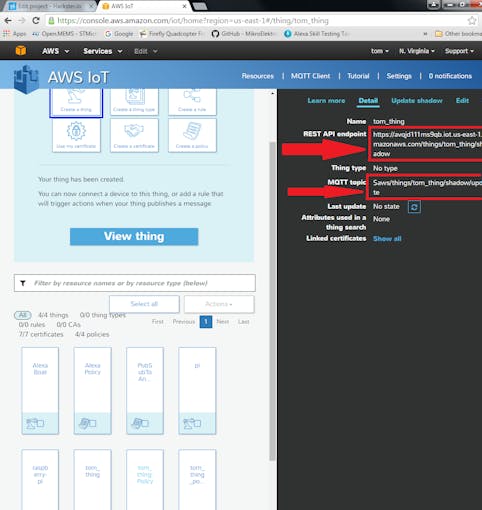Open the 0 notifications link

pyautogui.click(x=450, y=76)
